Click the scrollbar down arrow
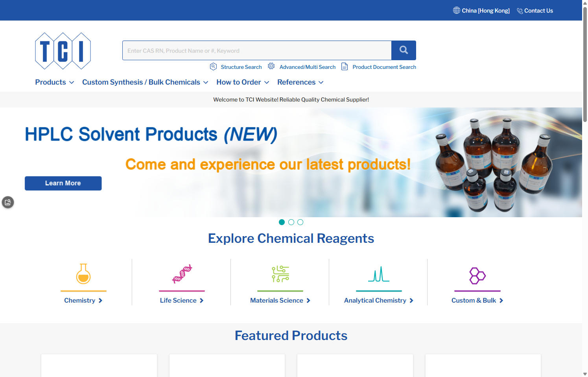Screen dimensions: 588x377 (x=585, y=374)
